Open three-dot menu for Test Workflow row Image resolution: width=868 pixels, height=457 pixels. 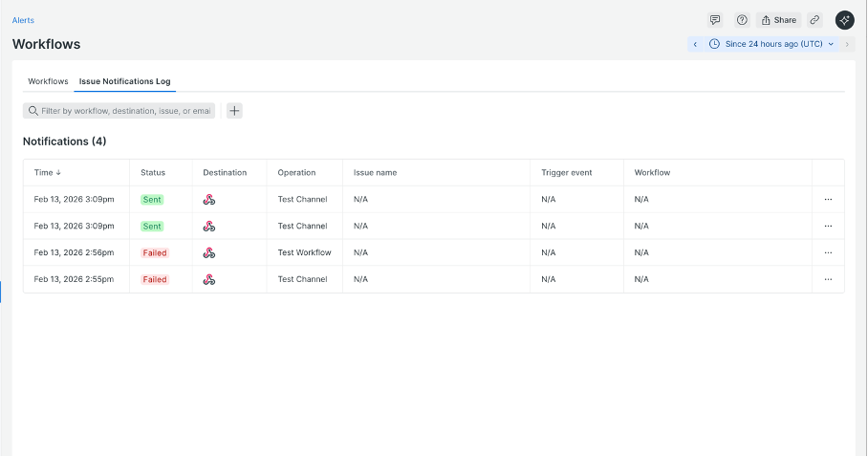[x=828, y=253]
